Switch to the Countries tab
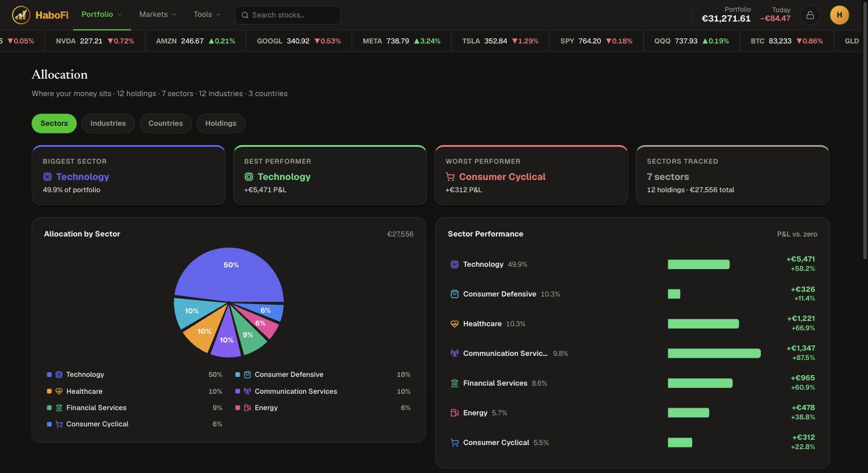Image resolution: width=868 pixels, height=473 pixels. point(165,123)
